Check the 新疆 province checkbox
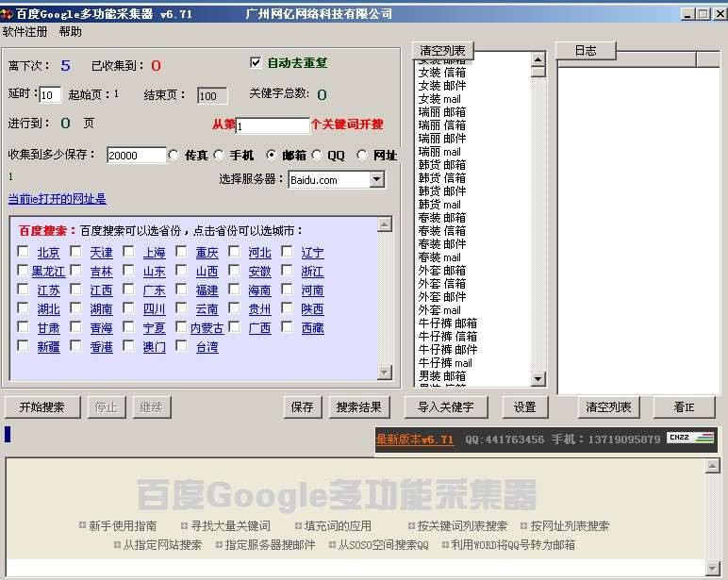The image size is (728, 580). [x=23, y=345]
